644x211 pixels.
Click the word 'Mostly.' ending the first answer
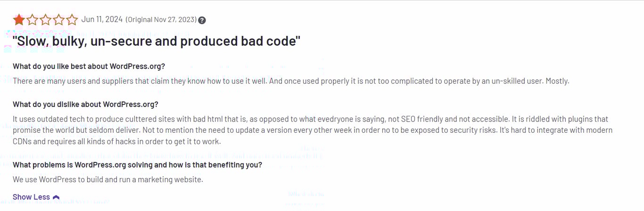pyautogui.click(x=557, y=81)
